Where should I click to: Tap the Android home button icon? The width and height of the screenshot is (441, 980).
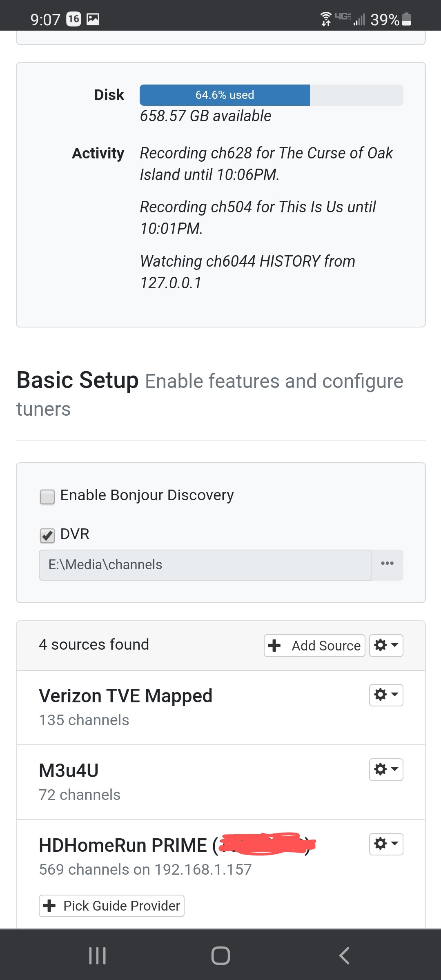pyautogui.click(x=220, y=955)
